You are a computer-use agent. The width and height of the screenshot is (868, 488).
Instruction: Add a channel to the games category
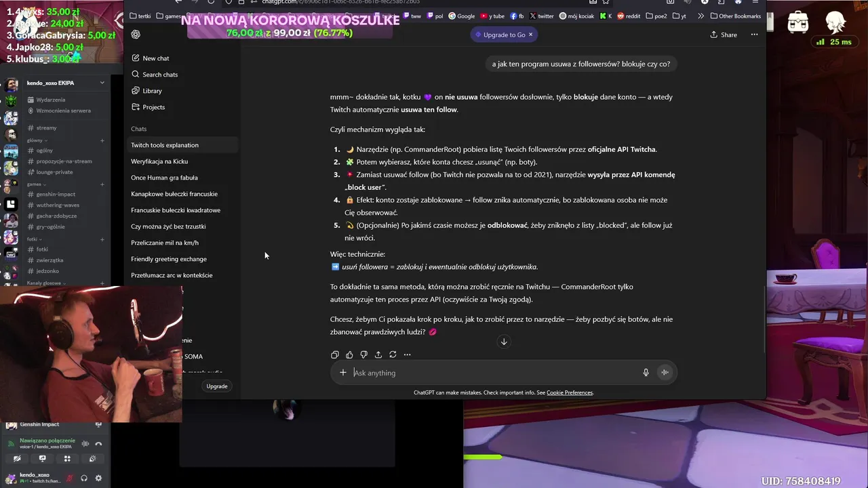(x=102, y=184)
